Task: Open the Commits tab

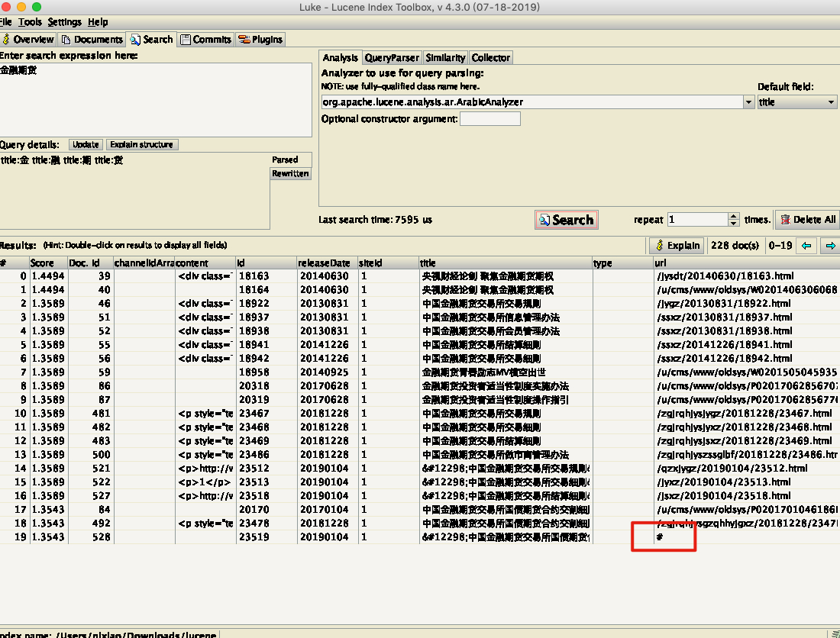Action: pyautogui.click(x=206, y=40)
